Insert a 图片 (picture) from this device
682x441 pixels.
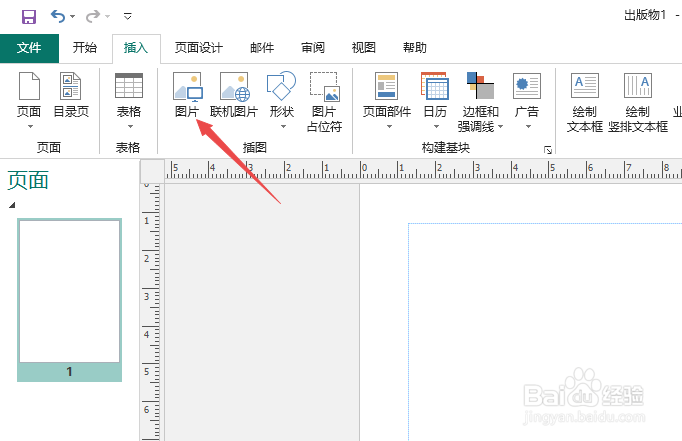187,95
